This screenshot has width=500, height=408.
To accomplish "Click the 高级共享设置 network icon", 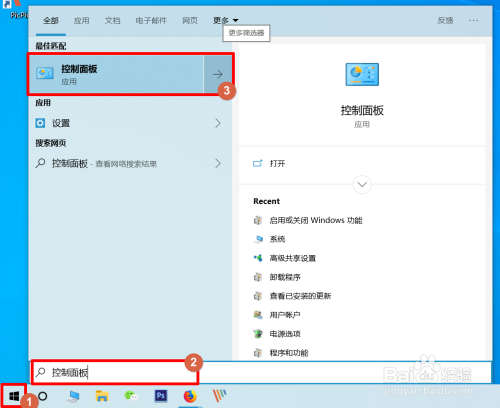I will tap(258, 258).
